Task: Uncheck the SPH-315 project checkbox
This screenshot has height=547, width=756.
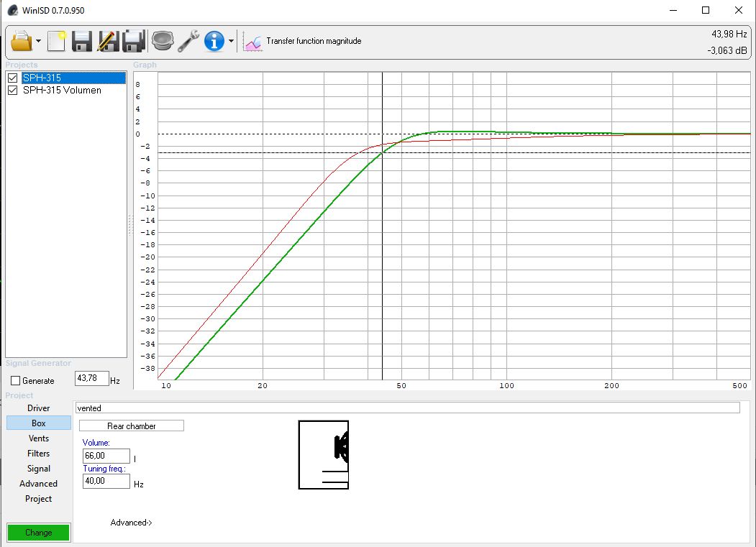Action: (12, 78)
